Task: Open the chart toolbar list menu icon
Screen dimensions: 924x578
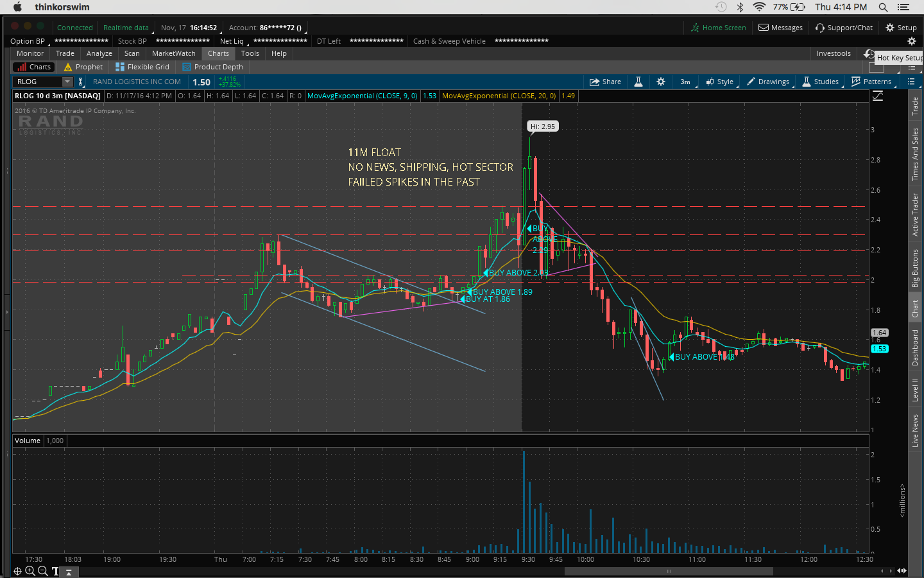Action: 911,82
